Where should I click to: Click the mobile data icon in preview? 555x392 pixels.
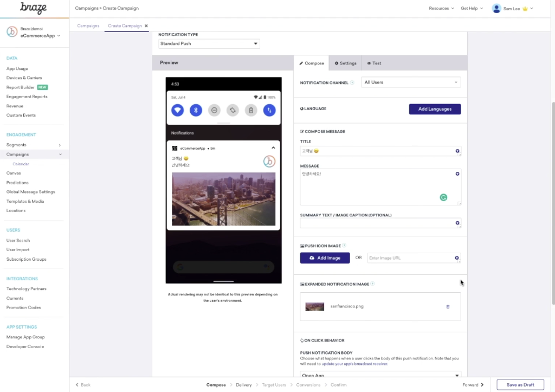point(269,110)
